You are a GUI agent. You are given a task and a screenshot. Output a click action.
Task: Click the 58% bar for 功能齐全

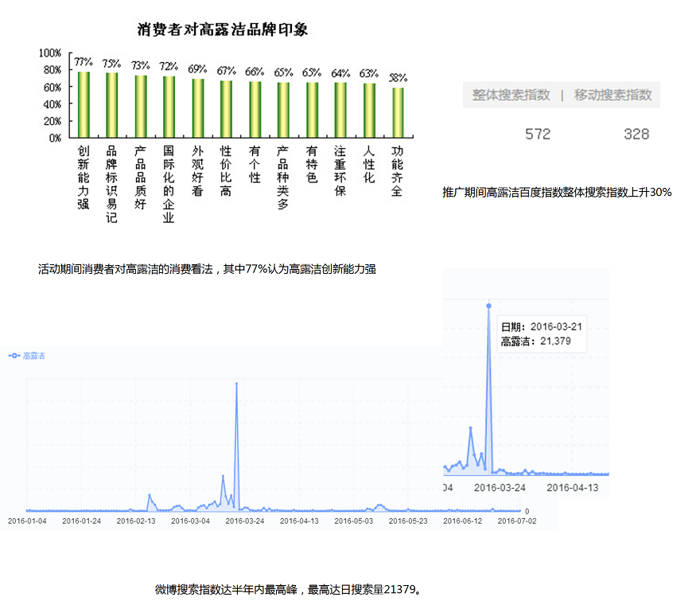coord(398,112)
